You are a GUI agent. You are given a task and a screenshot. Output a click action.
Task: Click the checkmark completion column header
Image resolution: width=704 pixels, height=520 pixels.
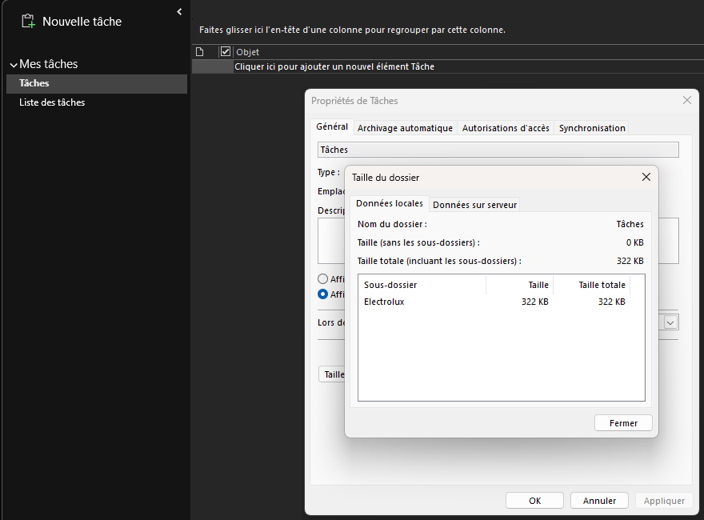(225, 52)
